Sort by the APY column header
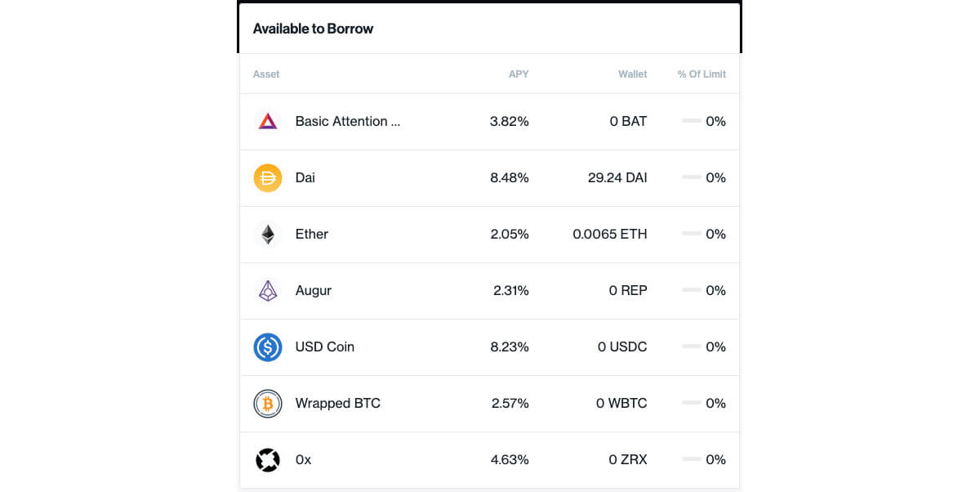 tap(519, 74)
